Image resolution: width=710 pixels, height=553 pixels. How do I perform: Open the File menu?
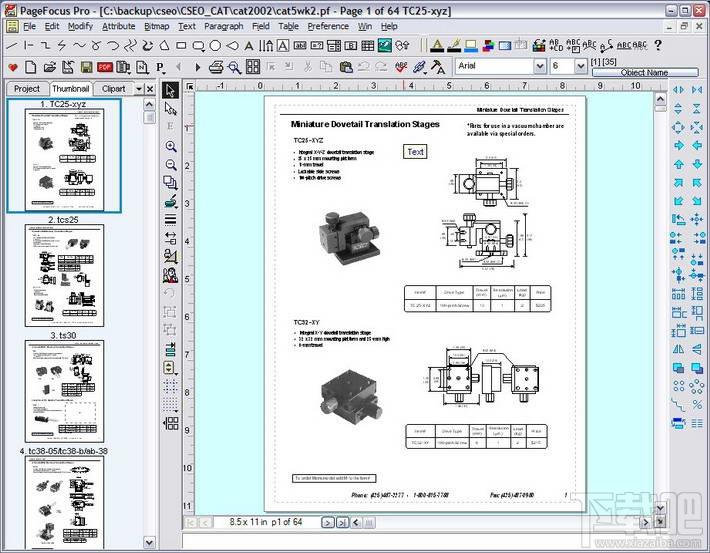click(x=29, y=26)
